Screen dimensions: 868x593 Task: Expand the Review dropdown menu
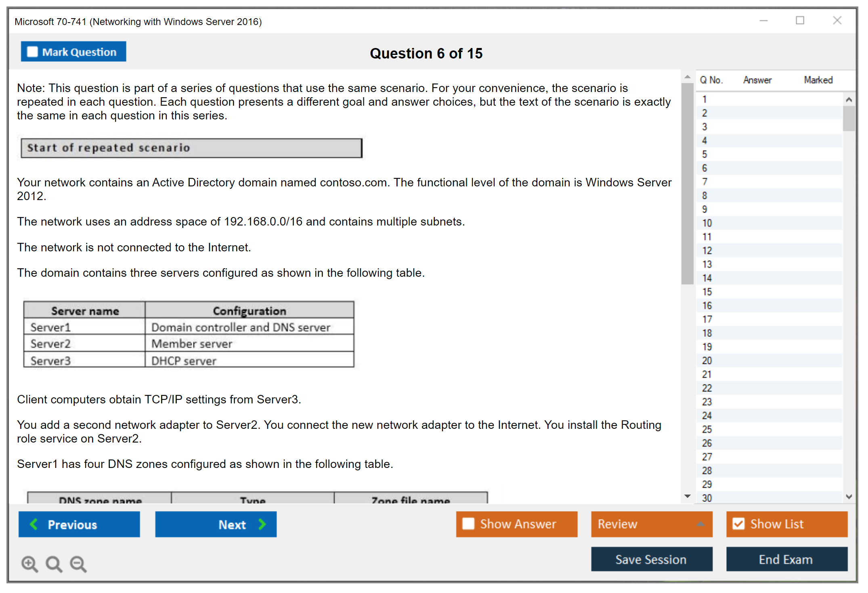tap(700, 524)
